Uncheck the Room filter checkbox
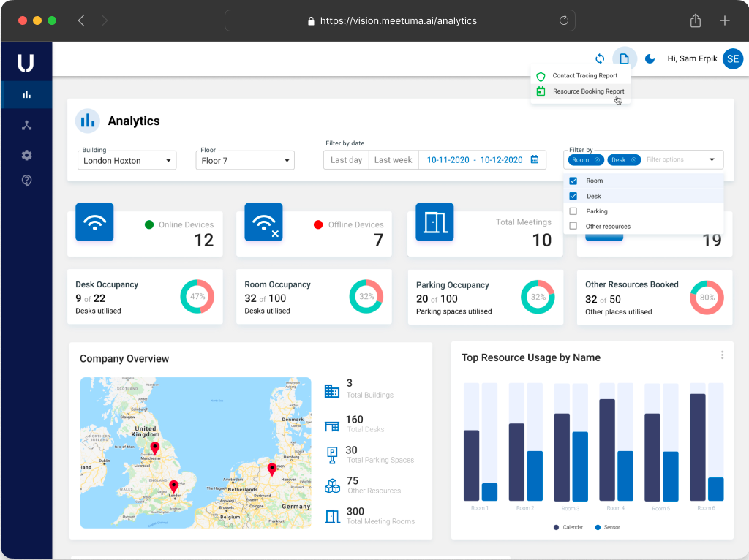749x560 pixels. tap(573, 181)
